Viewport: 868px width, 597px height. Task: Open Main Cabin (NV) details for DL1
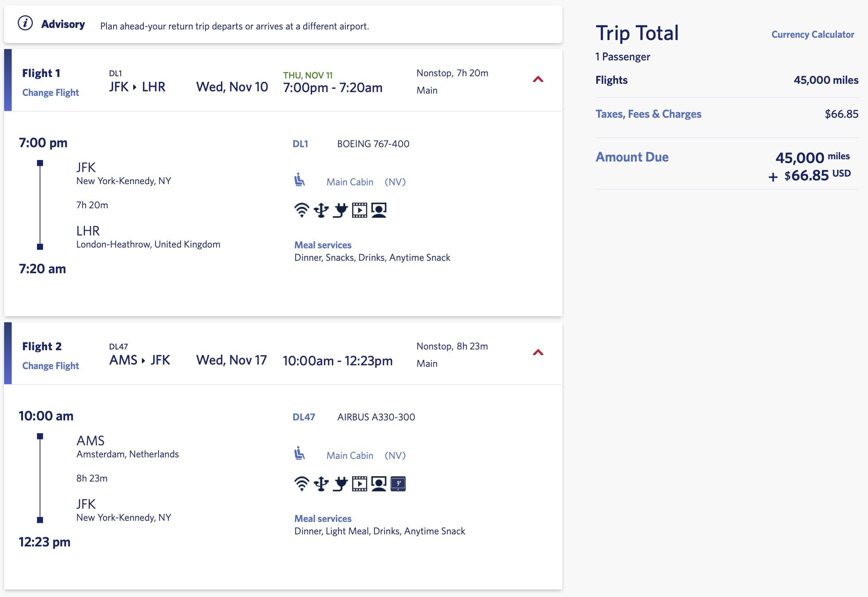pos(366,182)
